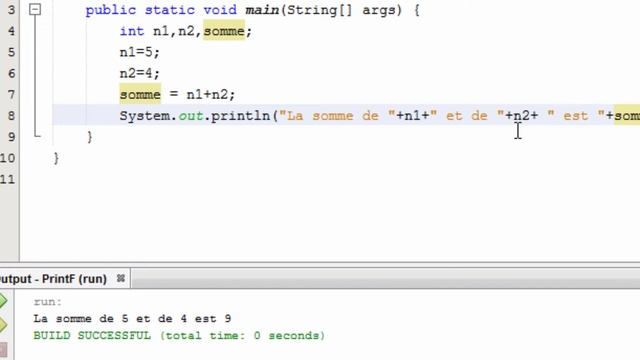Click the 'run:' line in the output

47,302
